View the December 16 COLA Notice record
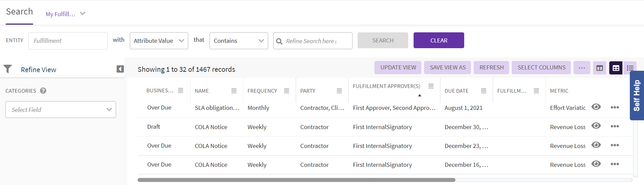644x185 pixels. point(596,164)
